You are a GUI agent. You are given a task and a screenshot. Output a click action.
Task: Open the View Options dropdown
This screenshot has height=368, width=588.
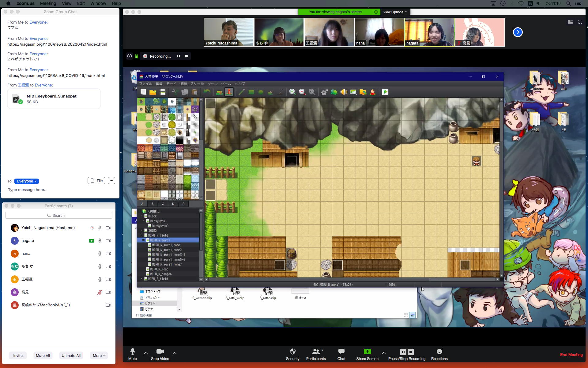pos(395,12)
